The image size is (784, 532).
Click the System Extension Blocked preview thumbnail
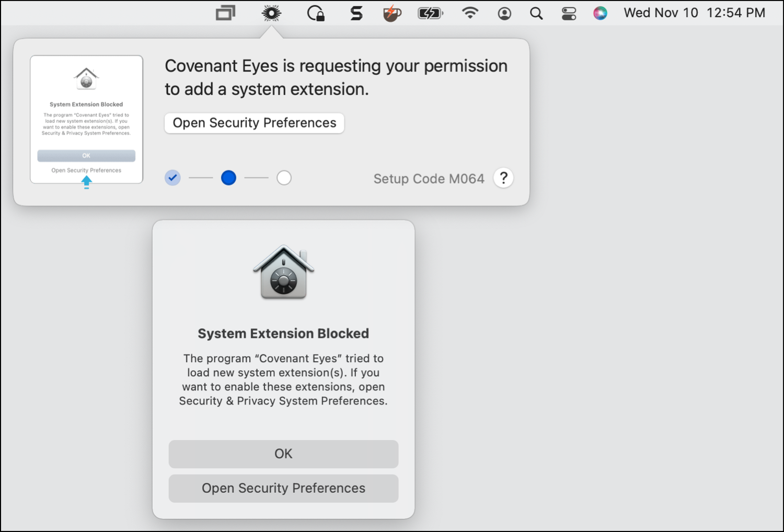click(x=86, y=120)
